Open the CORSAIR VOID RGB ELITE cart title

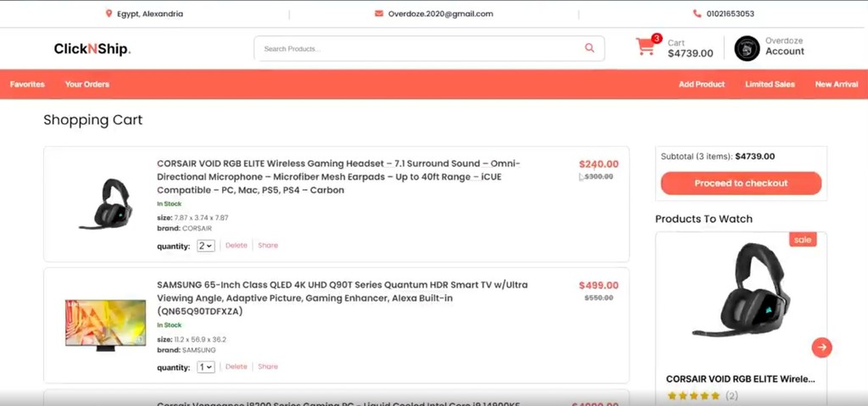pyautogui.click(x=339, y=176)
